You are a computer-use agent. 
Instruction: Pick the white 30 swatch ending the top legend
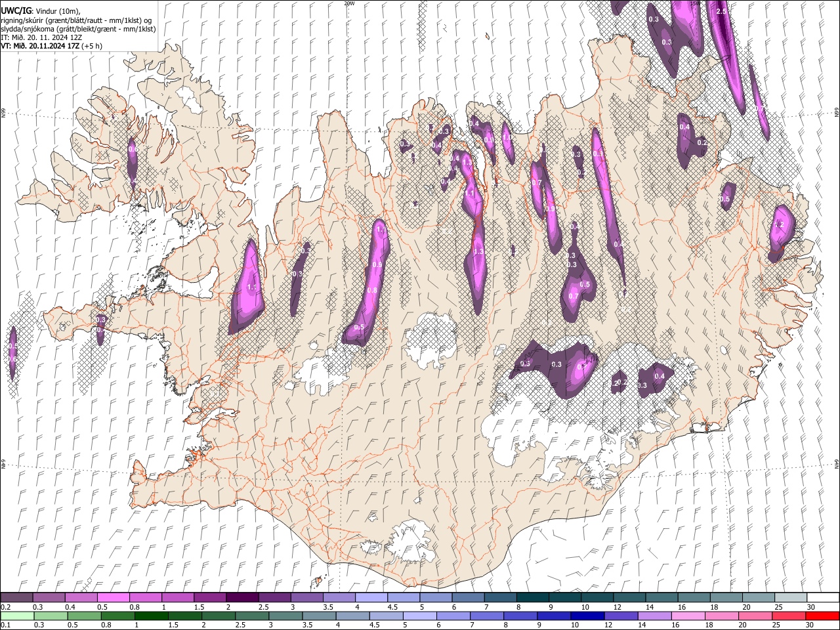822,597
